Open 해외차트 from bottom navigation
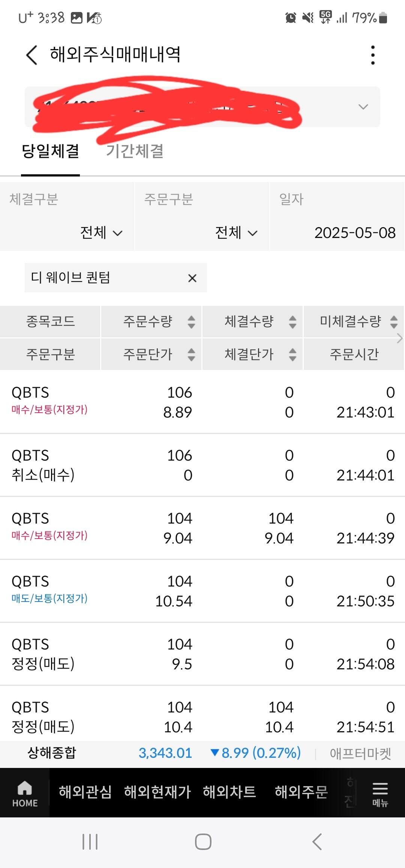This screenshot has width=405, height=868. click(x=229, y=792)
